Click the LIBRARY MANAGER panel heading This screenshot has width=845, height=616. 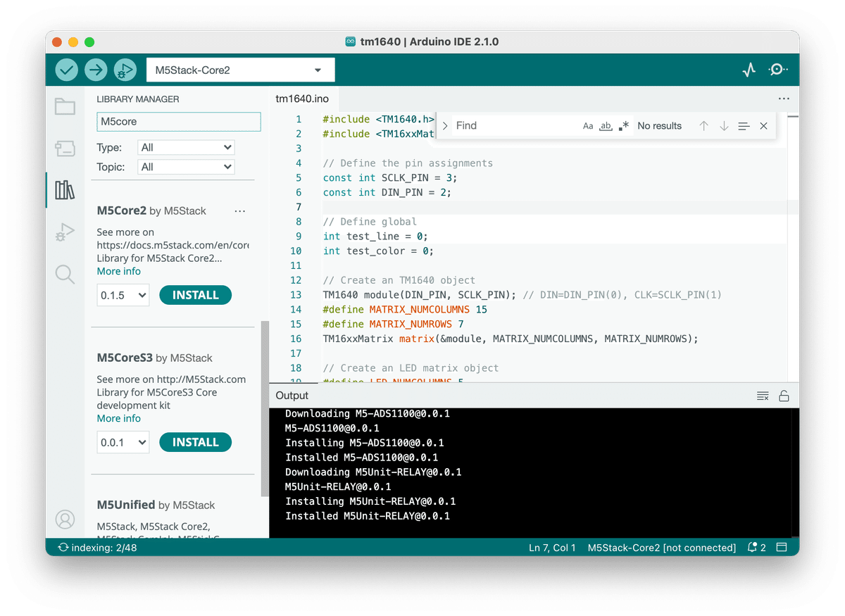(138, 99)
